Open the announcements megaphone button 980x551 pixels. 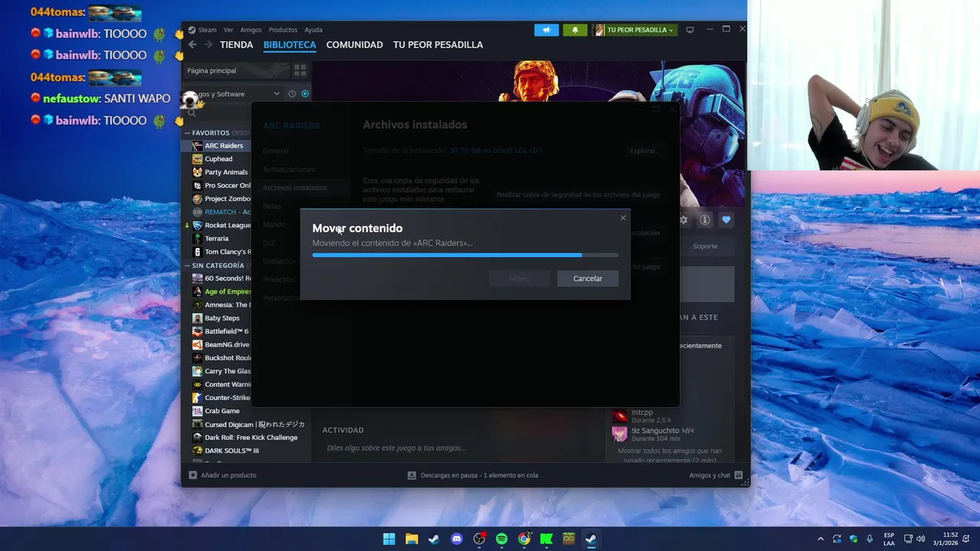[547, 30]
